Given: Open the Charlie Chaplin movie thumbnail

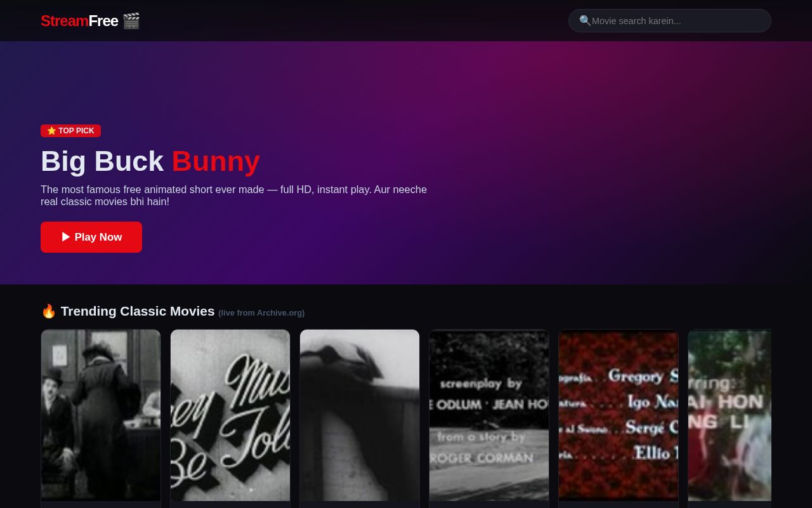Looking at the screenshot, I should [x=101, y=415].
